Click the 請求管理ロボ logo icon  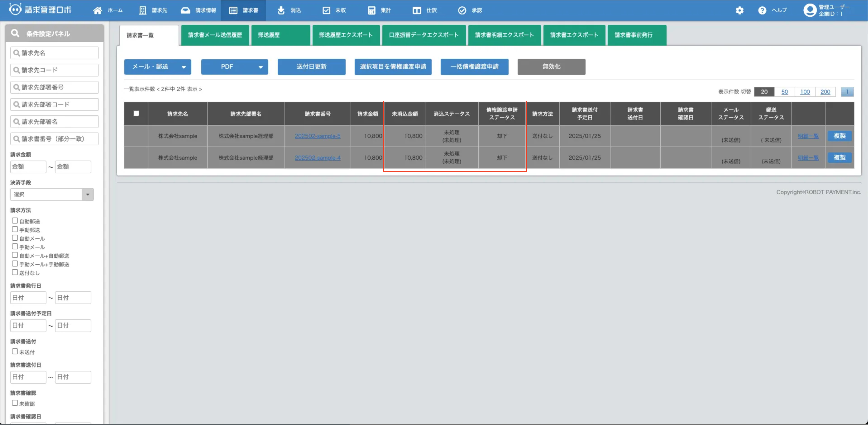(x=15, y=9)
